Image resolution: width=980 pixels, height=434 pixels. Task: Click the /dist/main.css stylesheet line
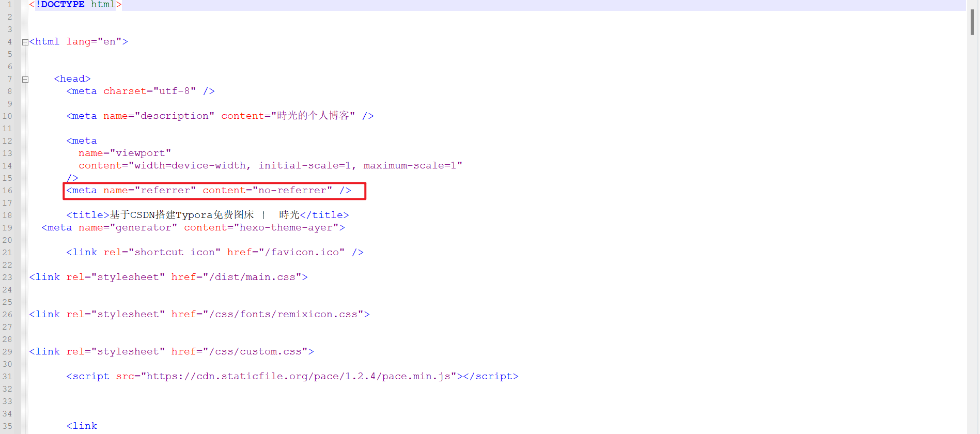[168, 277]
